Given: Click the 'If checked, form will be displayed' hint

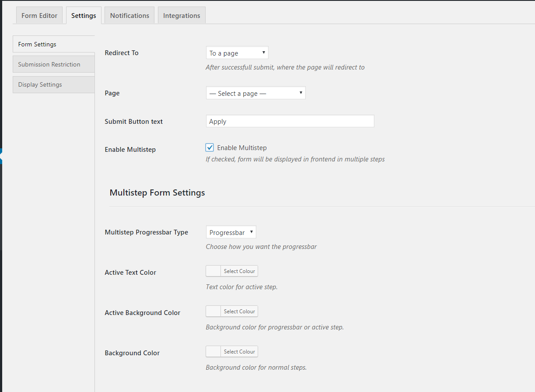Looking at the screenshot, I should pos(295,159).
